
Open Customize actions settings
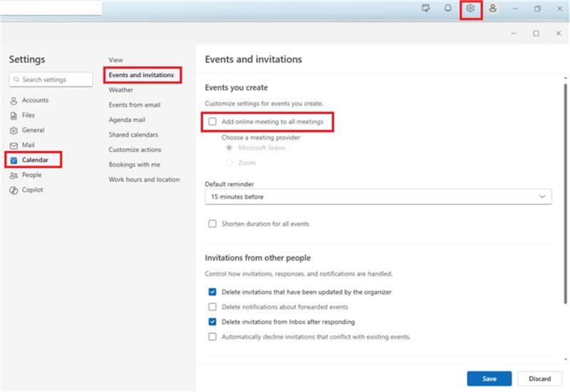pyautogui.click(x=135, y=150)
